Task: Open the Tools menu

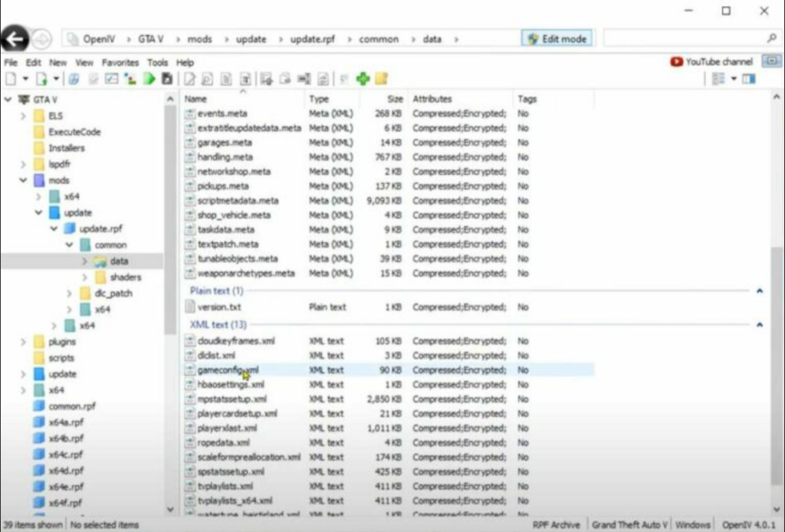Action: click(x=158, y=62)
